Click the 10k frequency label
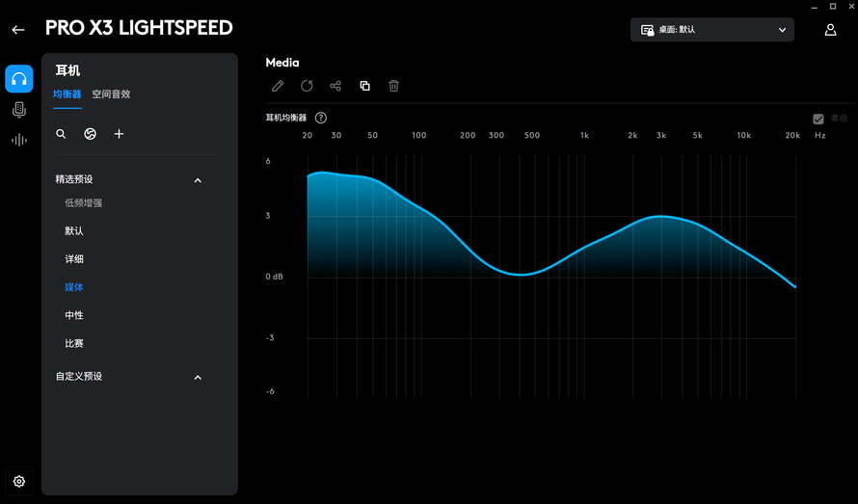Screen dimensions: 858x504 (x=743, y=135)
